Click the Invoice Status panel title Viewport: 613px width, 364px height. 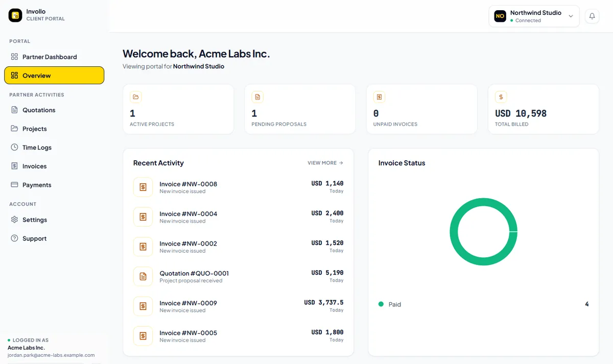tap(402, 163)
